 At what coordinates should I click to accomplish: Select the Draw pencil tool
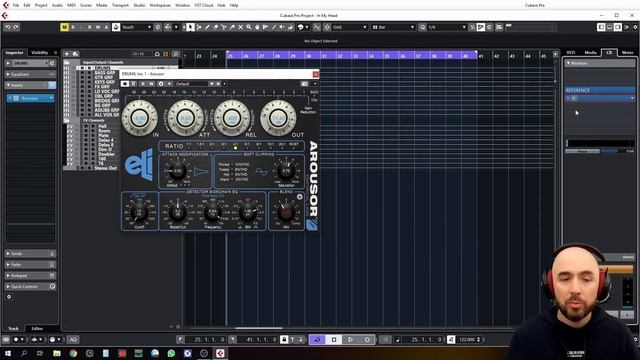[x=207, y=27]
